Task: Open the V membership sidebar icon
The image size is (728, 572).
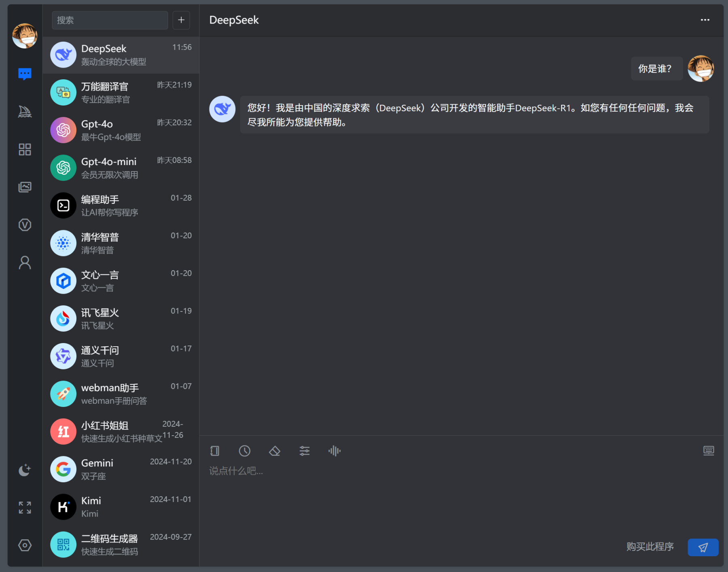Action: tap(25, 225)
